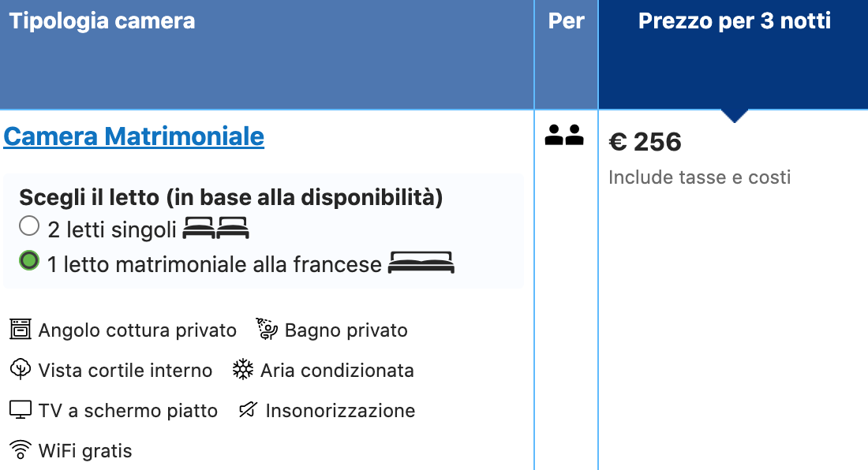This screenshot has width=868, height=470.
Task: Click the inner courtyard view tree icon
Action: (x=21, y=370)
